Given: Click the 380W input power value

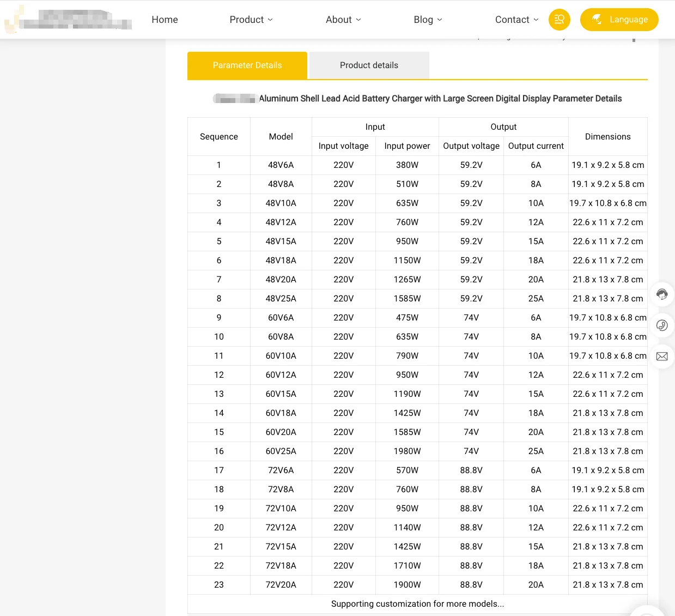Looking at the screenshot, I should coord(407,165).
